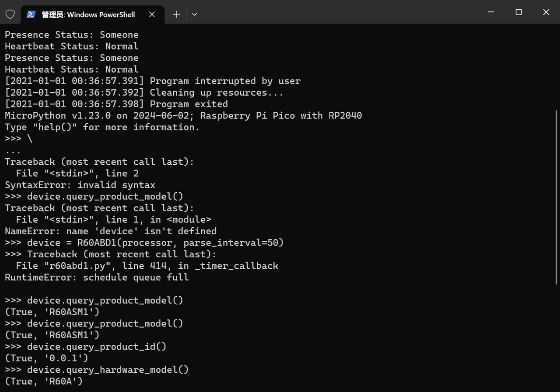Image resolution: width=560 pixels, height=392 pixels.
Task: Click the device.query_product_id() command line
Action: pos(97,347)
